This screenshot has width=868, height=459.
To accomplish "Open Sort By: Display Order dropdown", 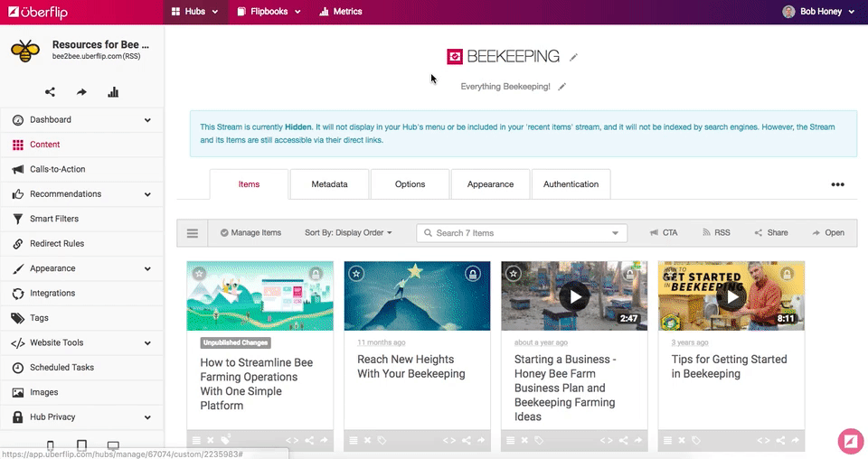I will pyautogui.click(x=348, y=233).
